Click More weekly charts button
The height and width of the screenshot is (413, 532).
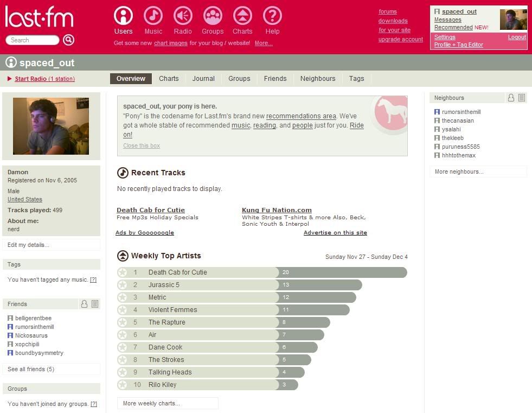pos(168,403)
